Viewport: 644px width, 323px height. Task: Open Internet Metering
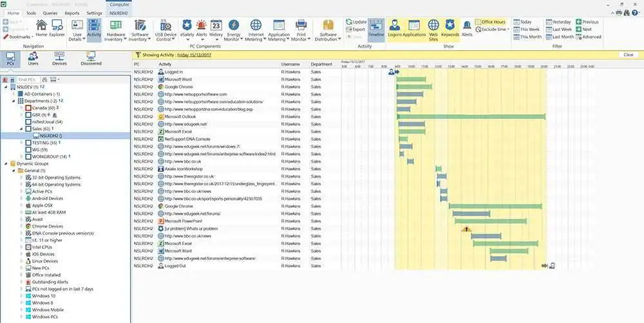click(256, 30)
